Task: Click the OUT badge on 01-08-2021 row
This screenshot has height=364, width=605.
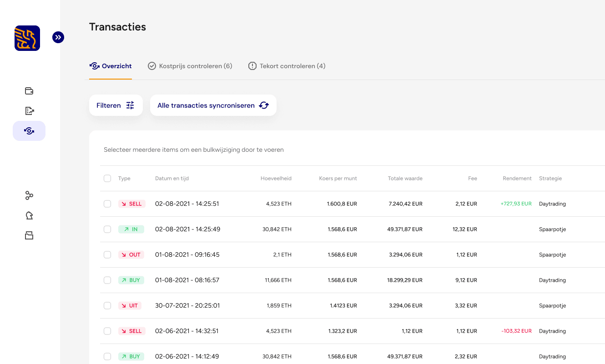Action: tap(131, 255)
